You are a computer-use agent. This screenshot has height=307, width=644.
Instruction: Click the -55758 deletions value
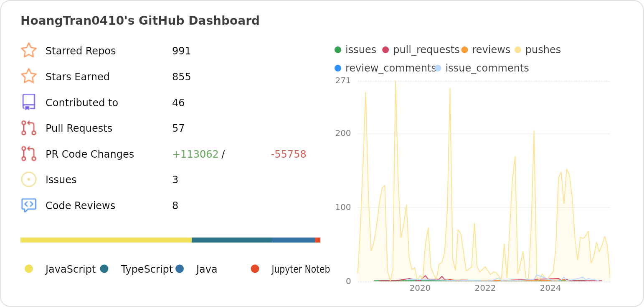(x=288, y=154)
